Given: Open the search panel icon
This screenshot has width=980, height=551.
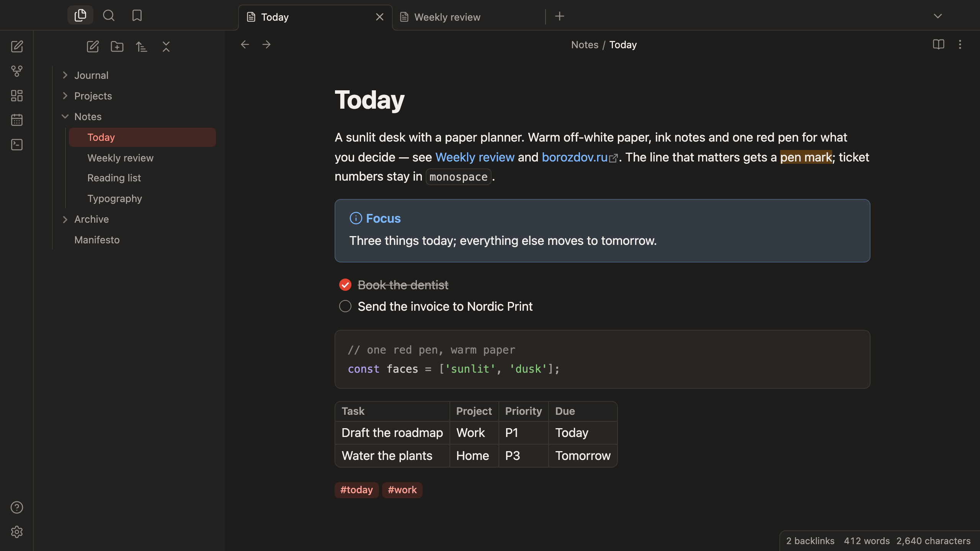Looking at the screenshot, I should point(109,15).
